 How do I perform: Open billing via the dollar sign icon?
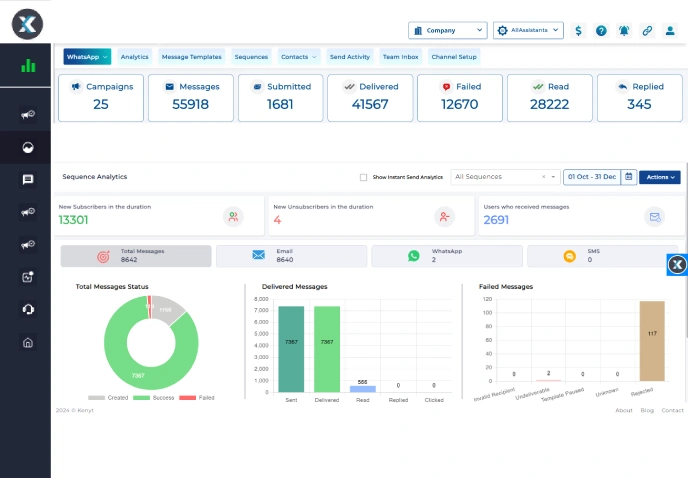point(579,31)
